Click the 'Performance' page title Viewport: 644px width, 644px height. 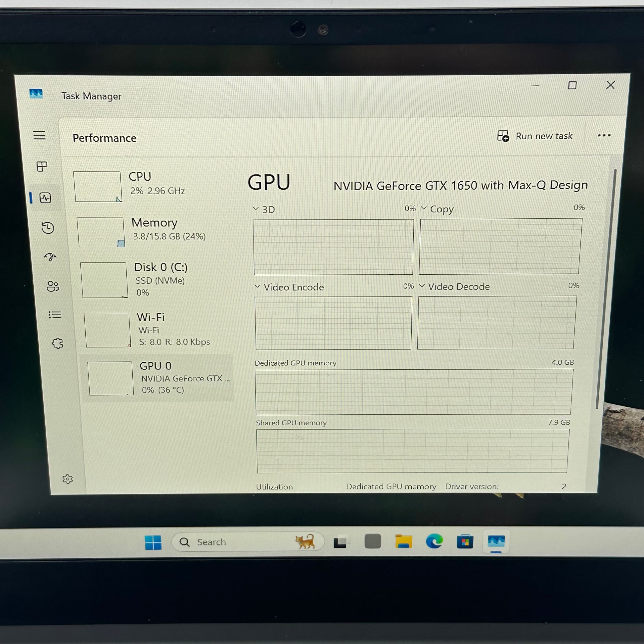[x=105, y=138]
